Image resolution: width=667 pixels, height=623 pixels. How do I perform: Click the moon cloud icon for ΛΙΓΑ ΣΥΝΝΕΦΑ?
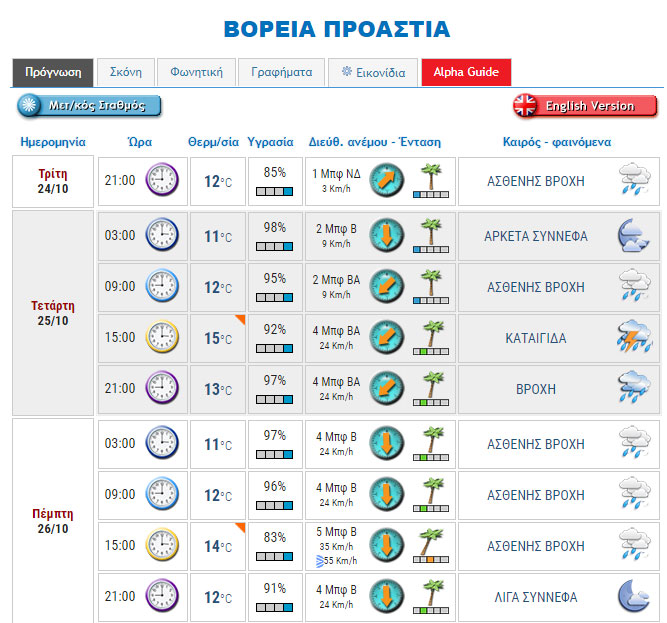(631, 596)
